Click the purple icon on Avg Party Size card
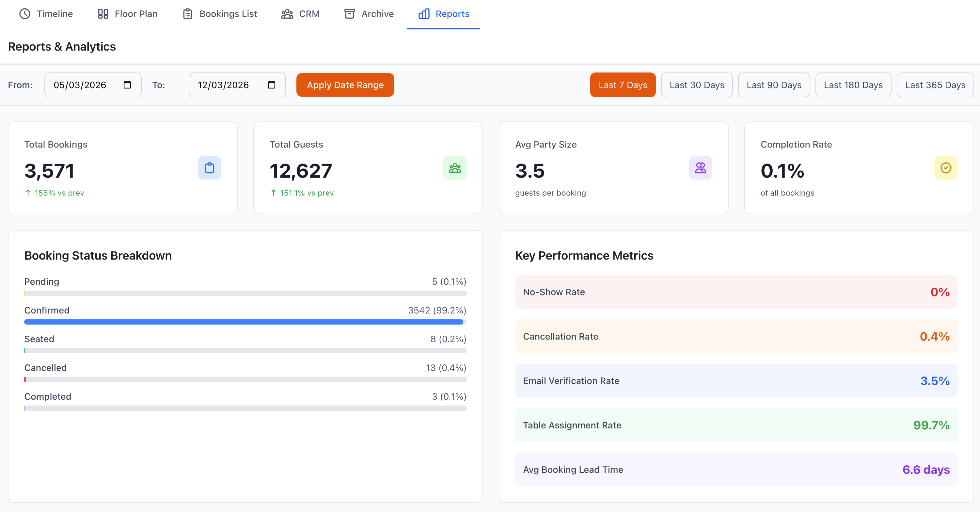This screenshot has width=980, height=512. [x=700, y=168]
